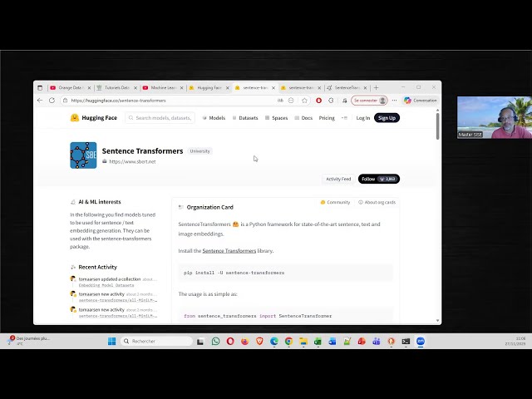532x399 pixels.
Task: Open Microsoft Teams from the taskbar
Action: click(377, 341)
